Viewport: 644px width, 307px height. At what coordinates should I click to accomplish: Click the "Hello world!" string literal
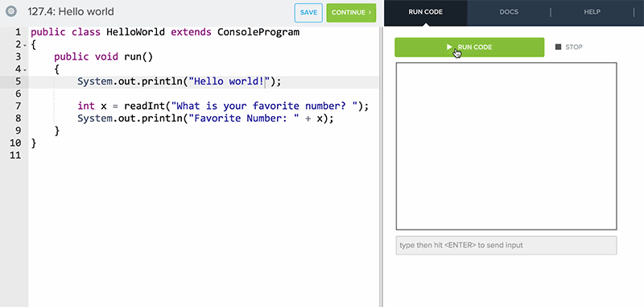coord(229,81)
